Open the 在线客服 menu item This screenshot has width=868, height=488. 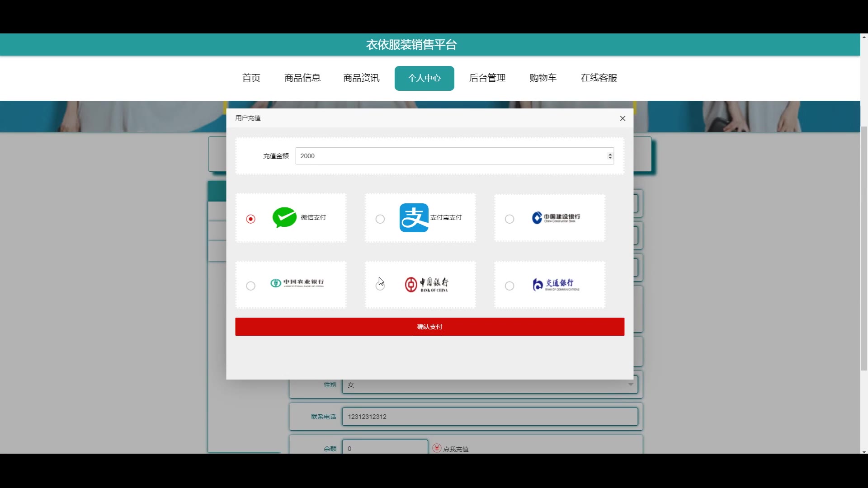(599, 78)
